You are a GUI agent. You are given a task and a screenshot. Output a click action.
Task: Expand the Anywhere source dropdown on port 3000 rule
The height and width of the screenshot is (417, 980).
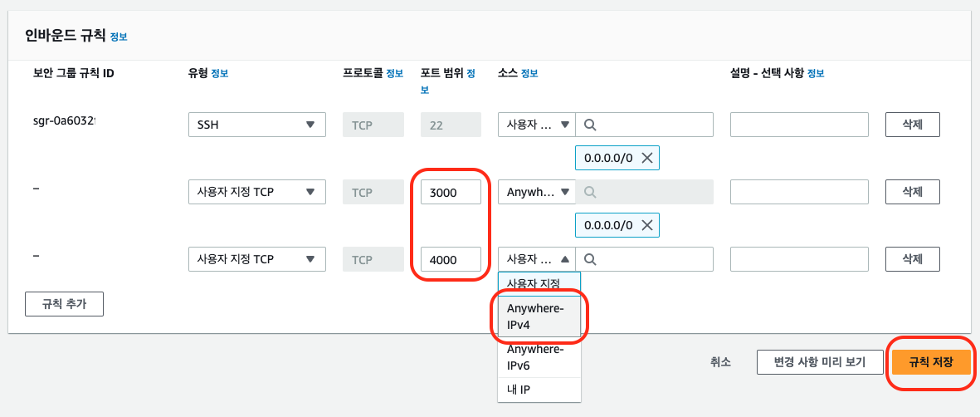tap(536, 192)
